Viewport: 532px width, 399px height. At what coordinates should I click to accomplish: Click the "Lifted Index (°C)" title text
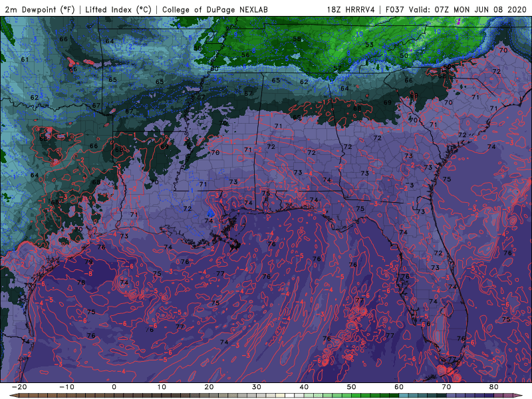(x=118, y=9)
